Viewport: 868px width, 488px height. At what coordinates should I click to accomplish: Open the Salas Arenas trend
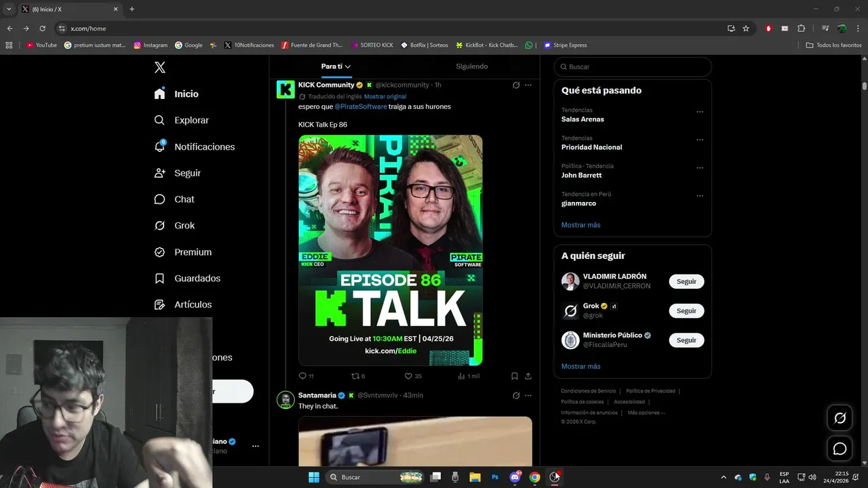coord(583,119)
